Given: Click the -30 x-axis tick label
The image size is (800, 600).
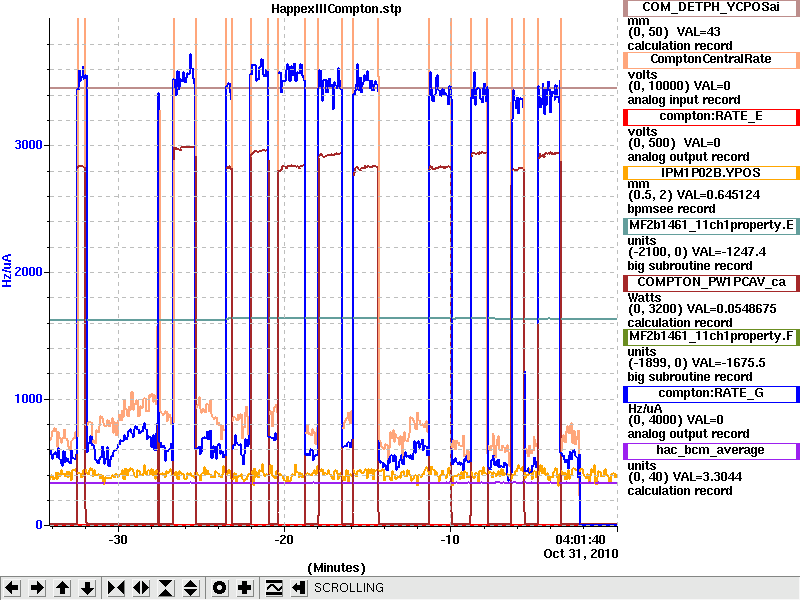Looking at the screenshot, I should tap(118, 540).
